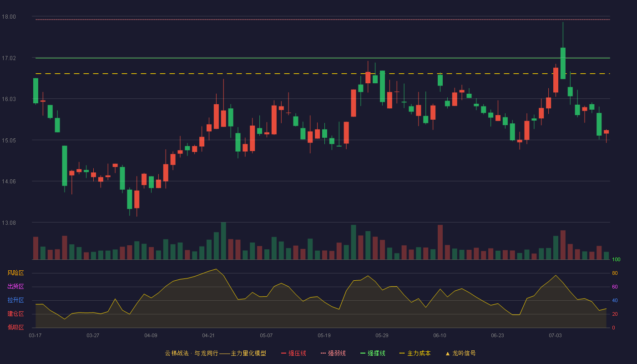Toggle the 强撑线 legend entry
Screen dimensions: 637x364
(x=373, y=353)
